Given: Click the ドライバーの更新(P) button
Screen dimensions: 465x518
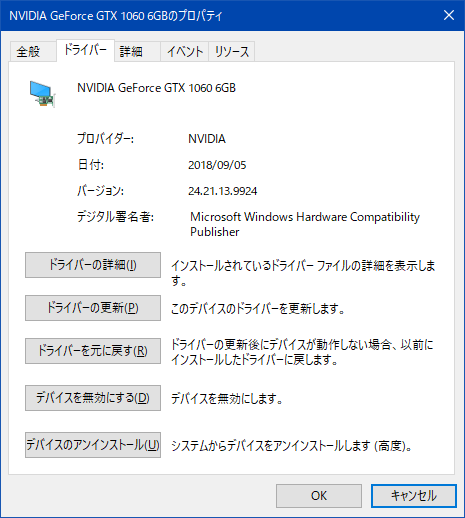Looking at the screenshot, I should click(x=93, y=308).
